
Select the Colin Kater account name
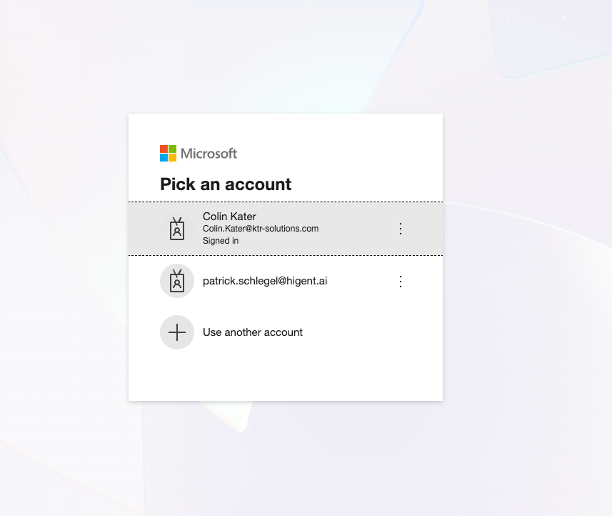click(229, 216)
